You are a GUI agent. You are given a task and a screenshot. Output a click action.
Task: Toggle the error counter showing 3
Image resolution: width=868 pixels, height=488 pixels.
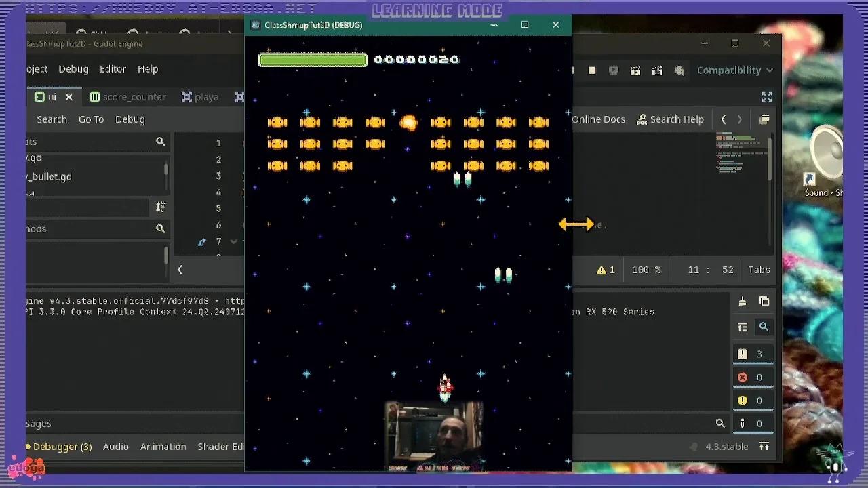(753, 353)
